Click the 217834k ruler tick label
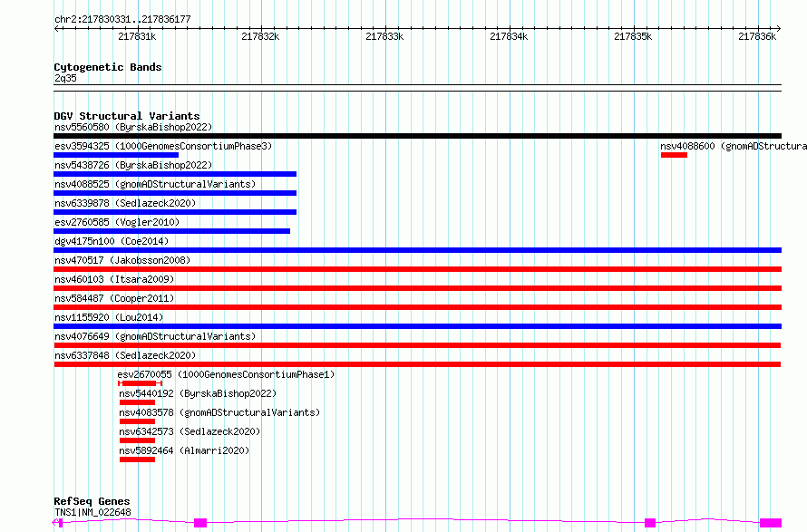The image size is (807, 532). tap(509, 36)
